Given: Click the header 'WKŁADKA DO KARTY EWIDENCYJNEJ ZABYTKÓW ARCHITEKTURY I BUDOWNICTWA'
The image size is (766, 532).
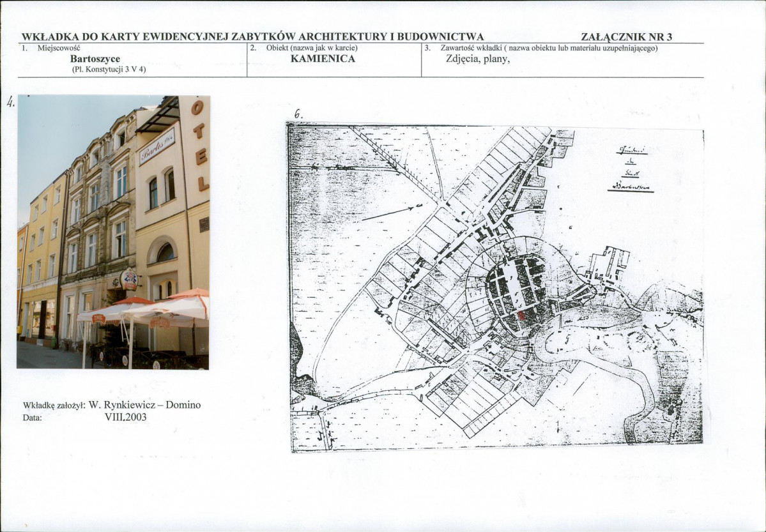Looking at the screenshot, I should [x=252, y=37].
